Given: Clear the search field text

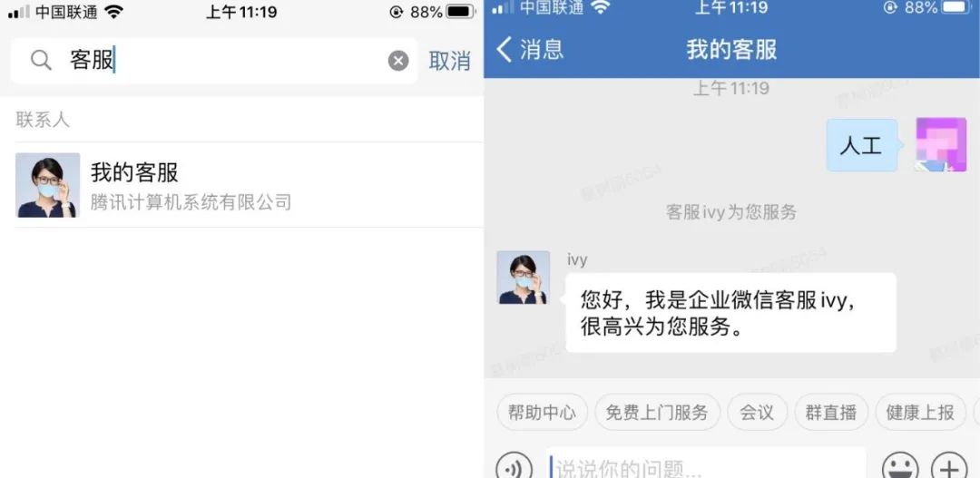Looking at the screenshot, I should (x=398, y=61).
